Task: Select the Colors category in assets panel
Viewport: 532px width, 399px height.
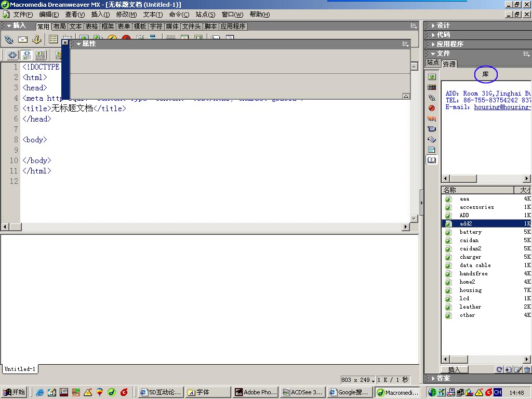Action: tap(432, 87)
